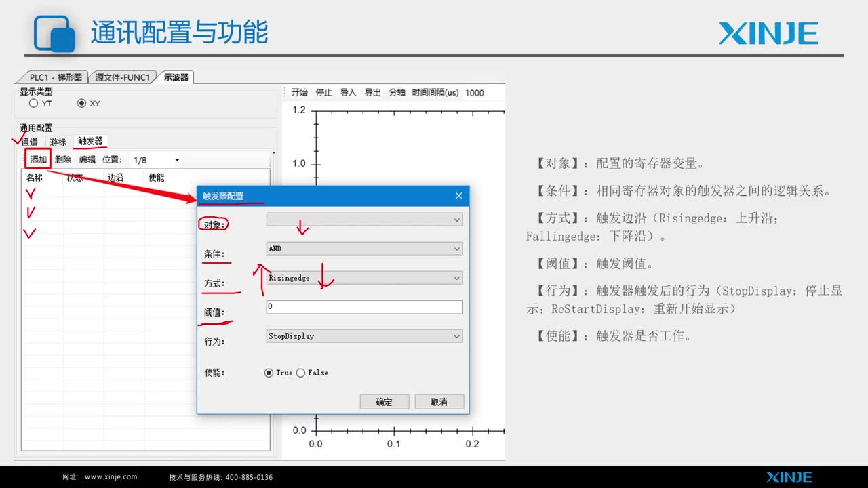Click 分轴 in oscilloscope toolbar
The width and height of the screenshot is (868, 488).
[x=397, y=93]
